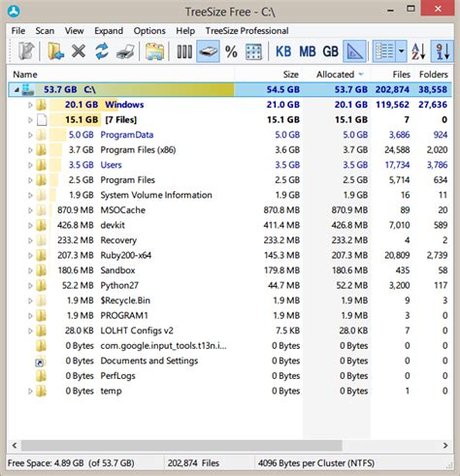460x476 pixels.
Task: Click the Sandbox folder icon
Action: coord(41,270)
